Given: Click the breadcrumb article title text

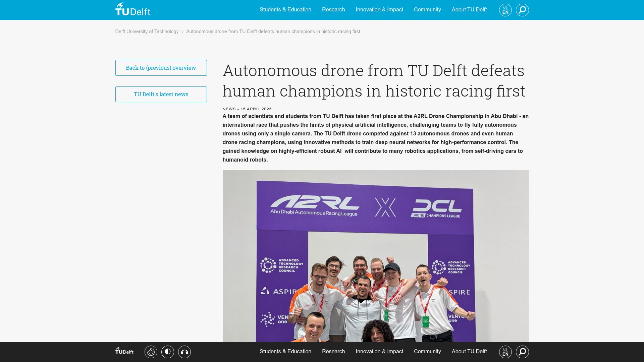Looking at the screenshot, I should tap(273, 32).
